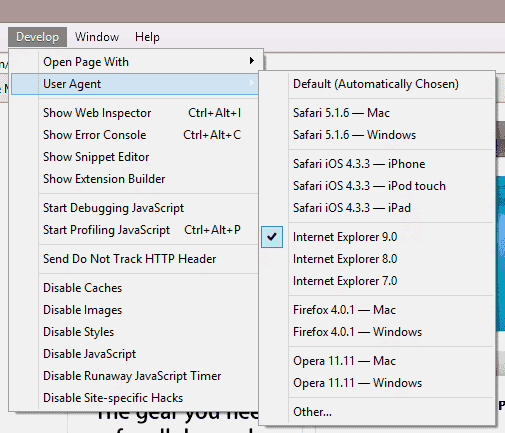Choose Firefox 4.0.1 — Windows
This screenshot has height=433, width=505.
(x=377, y=332)
